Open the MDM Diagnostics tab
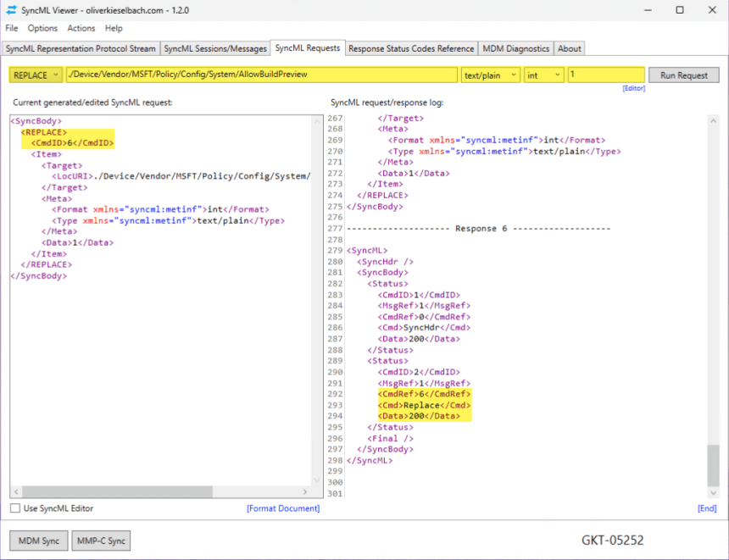 (x=515, y=48)
